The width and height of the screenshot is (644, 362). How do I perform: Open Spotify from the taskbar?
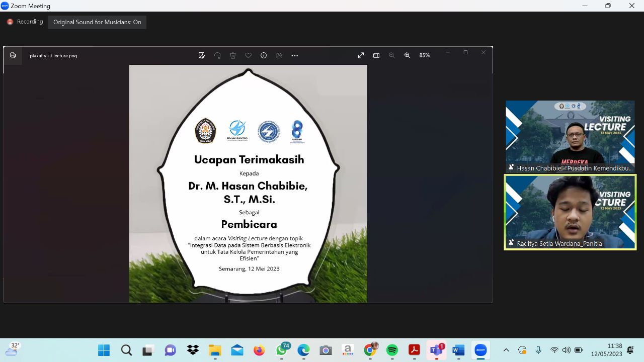click(x=392, y=350)
